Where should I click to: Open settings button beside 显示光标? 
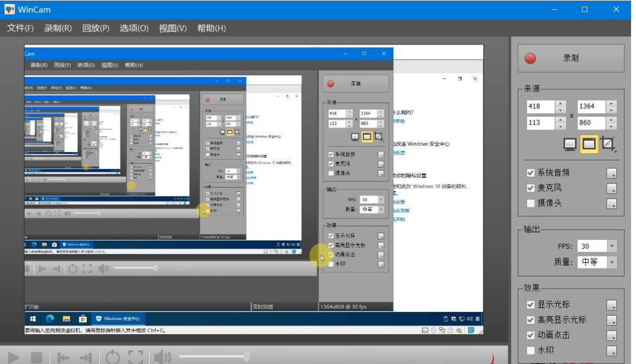pos(611,305)
